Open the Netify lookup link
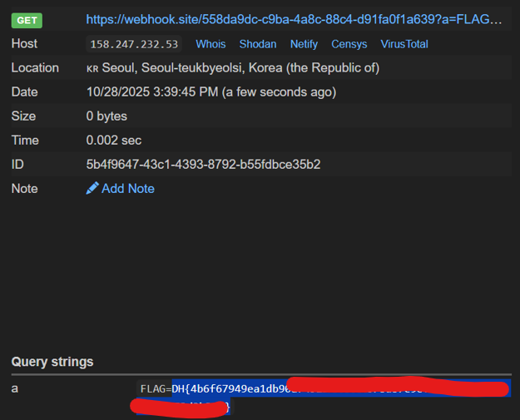The width and height of the screenshot is (520, 420). point(304,44)
